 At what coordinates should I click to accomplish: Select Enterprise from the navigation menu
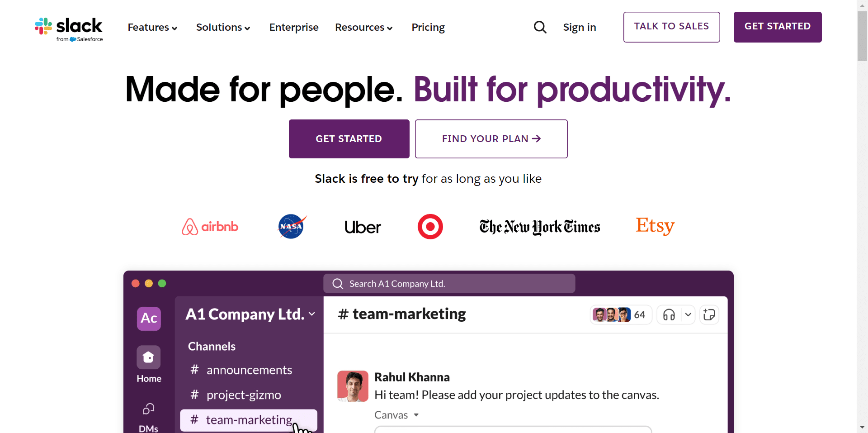click(294, 27)
